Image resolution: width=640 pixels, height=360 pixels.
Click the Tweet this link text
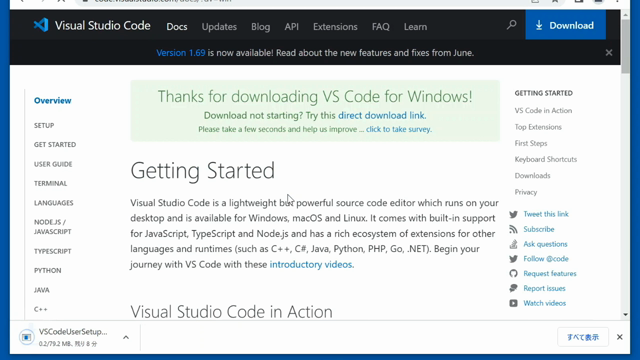546,214
